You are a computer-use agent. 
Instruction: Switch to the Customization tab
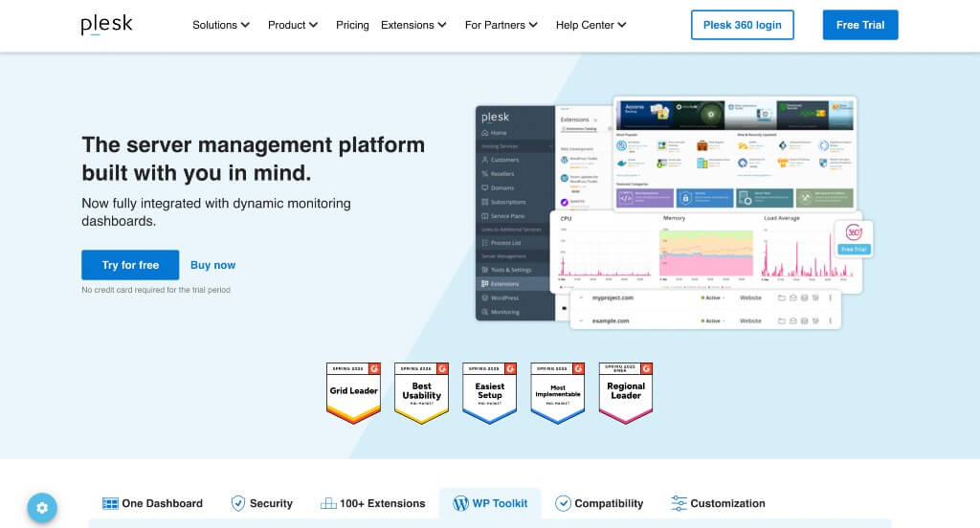(718, 504)
